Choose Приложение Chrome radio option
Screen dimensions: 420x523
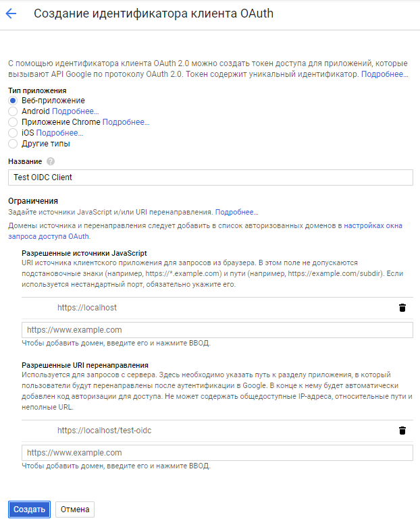click(13, 122)
